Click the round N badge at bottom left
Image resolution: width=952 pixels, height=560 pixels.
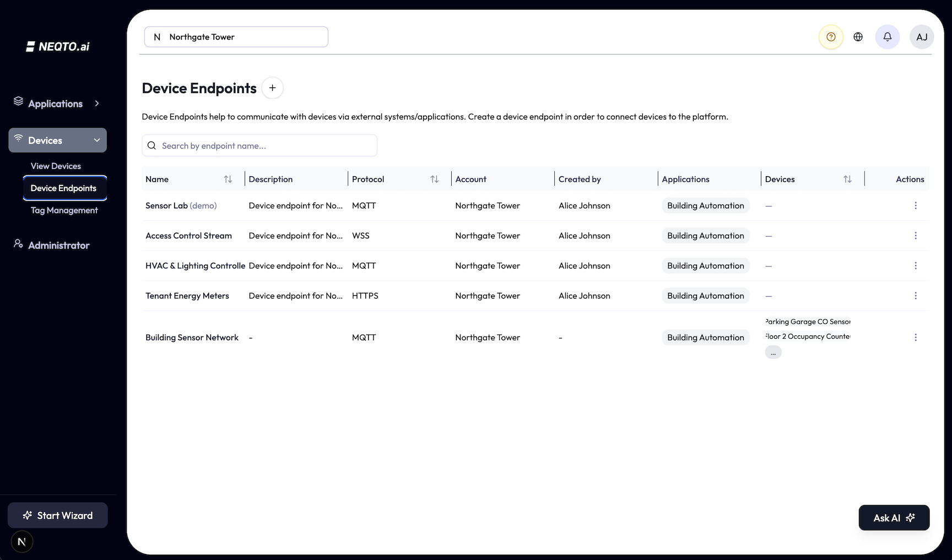click(x=22, y=542)
